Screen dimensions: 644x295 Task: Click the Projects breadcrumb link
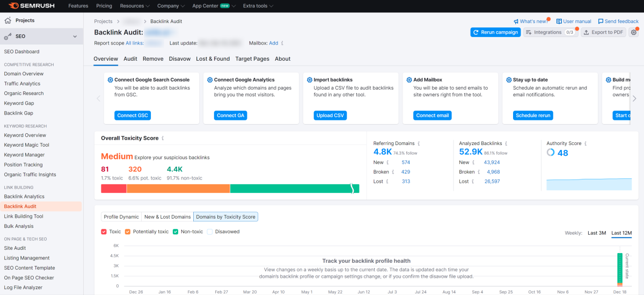(104, 21)
